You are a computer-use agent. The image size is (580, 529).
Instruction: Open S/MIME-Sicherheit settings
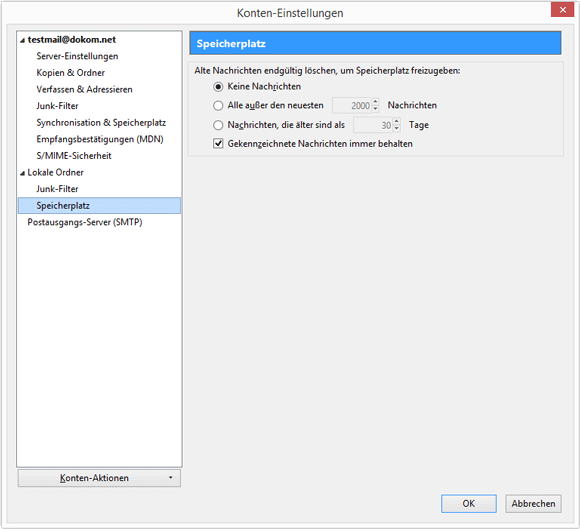click(x=74, y=156)
